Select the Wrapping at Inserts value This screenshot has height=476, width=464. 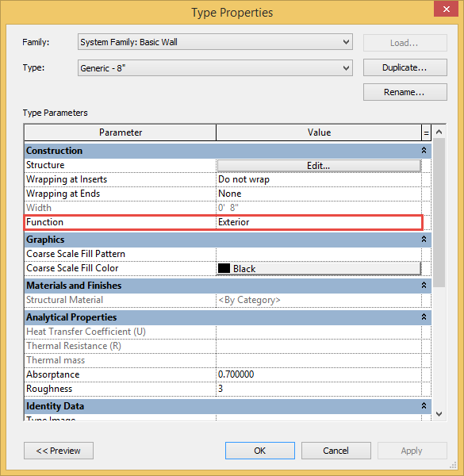click(319, 179)
